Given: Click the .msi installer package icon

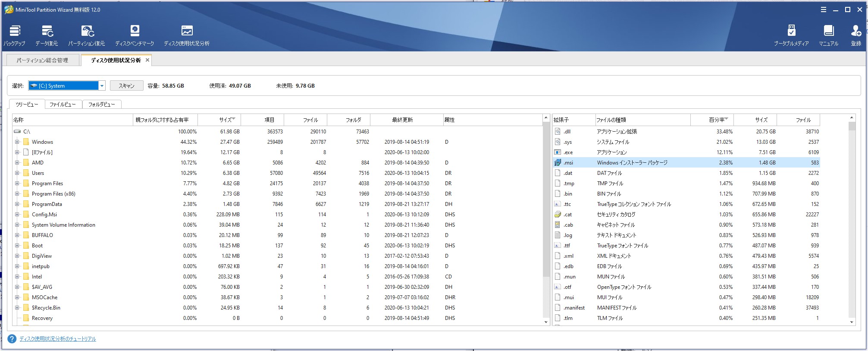Looking at the screenshot, I should coord(558,162).
